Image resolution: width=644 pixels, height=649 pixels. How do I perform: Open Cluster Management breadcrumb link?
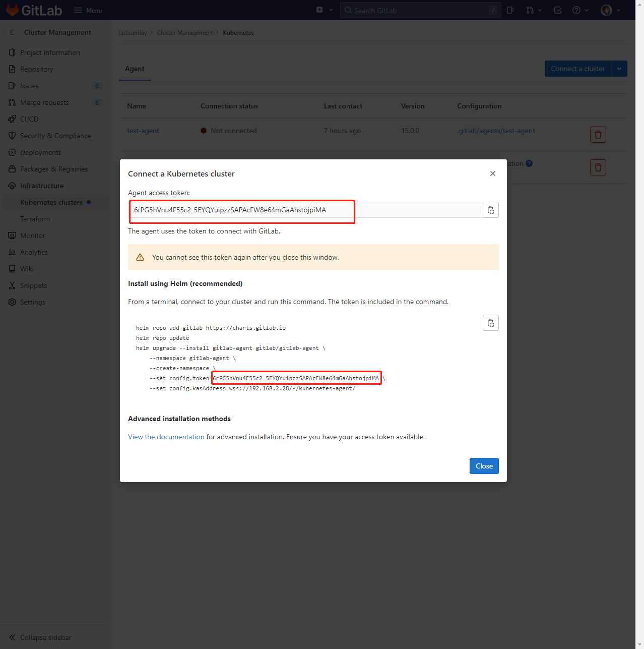185,33
